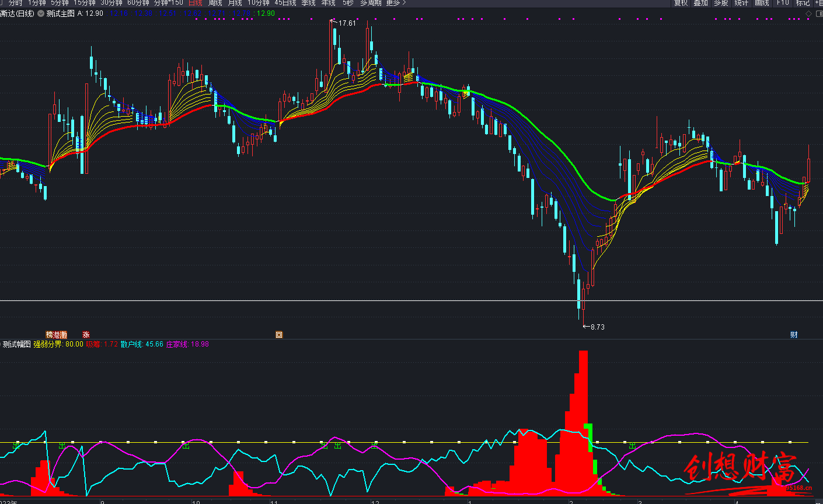
Task: Switch to the 10分钟 period tab
Action: point(259,3)
